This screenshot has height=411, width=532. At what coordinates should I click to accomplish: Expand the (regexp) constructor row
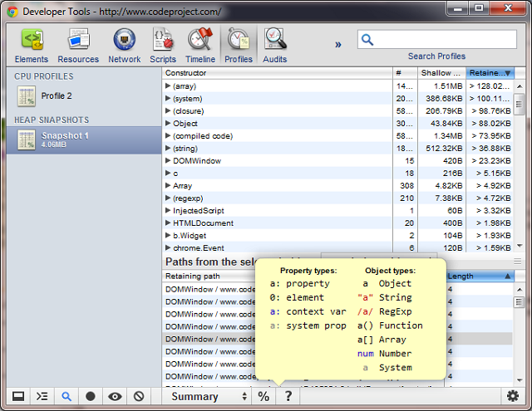point(168,198)
